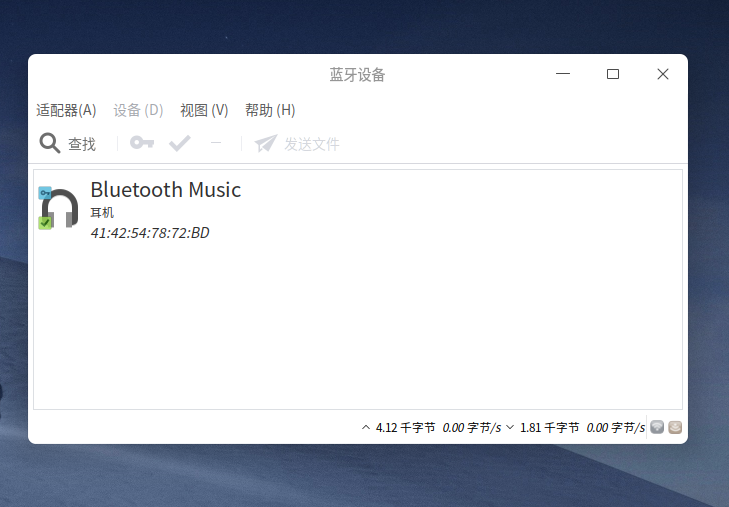Open the 帮助 (H) menu
This screenshot has height=507, width=729.
[x=270, y=111]
